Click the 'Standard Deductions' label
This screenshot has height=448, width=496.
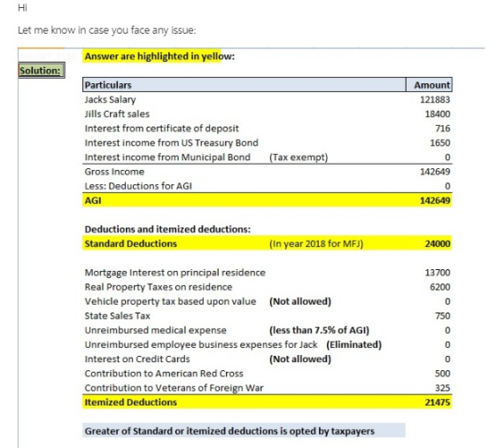[x=131, y=243]
